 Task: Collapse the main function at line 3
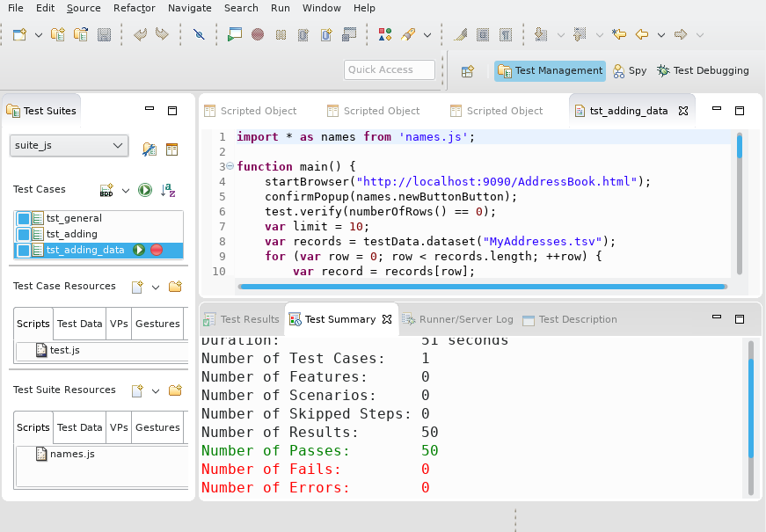(x=230, y=165)
